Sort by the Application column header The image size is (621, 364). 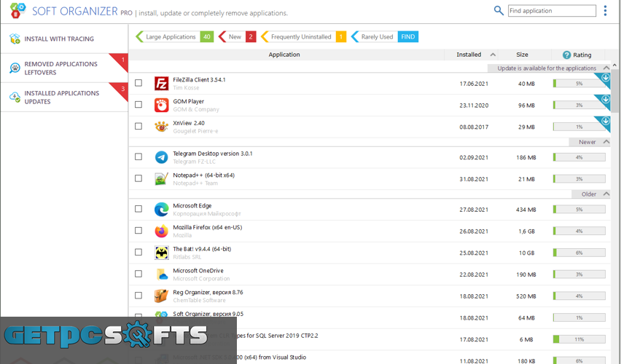[x=284, y=55]
